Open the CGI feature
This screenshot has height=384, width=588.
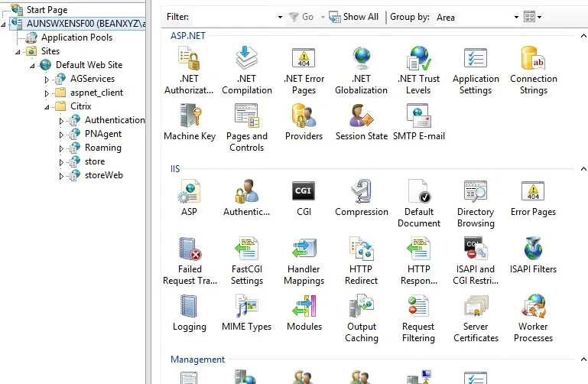304,197
